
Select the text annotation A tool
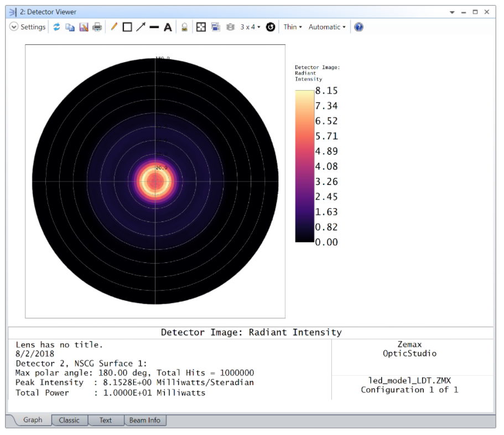pyautogui.click(x=168, y=27)
